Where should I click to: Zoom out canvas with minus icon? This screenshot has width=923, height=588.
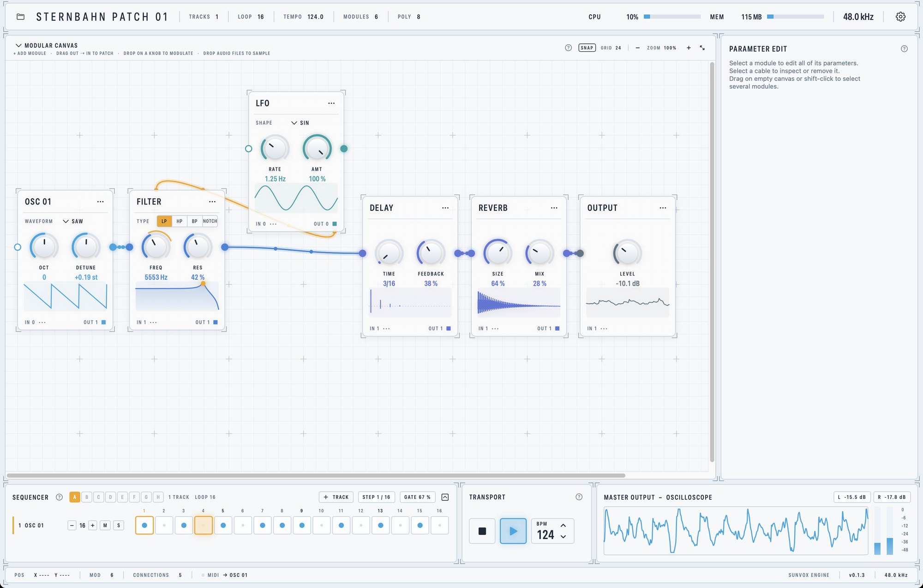click(x=637, y=48)
